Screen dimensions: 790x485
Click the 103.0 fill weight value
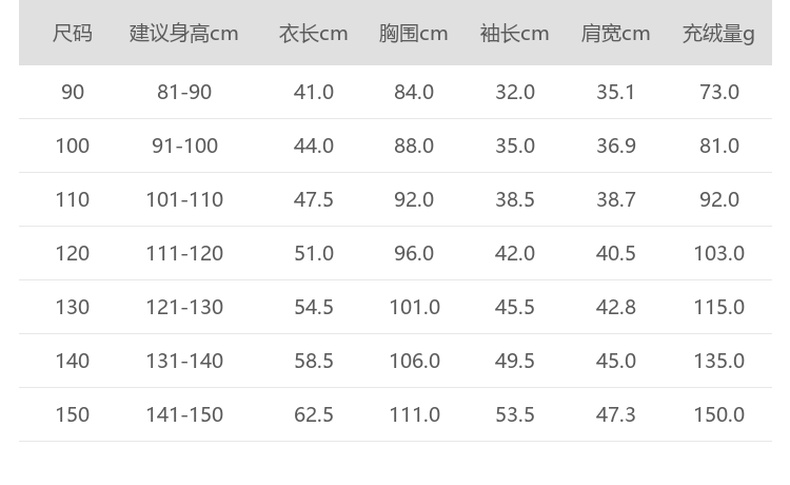pyautogui.click(x=718, y=254)
